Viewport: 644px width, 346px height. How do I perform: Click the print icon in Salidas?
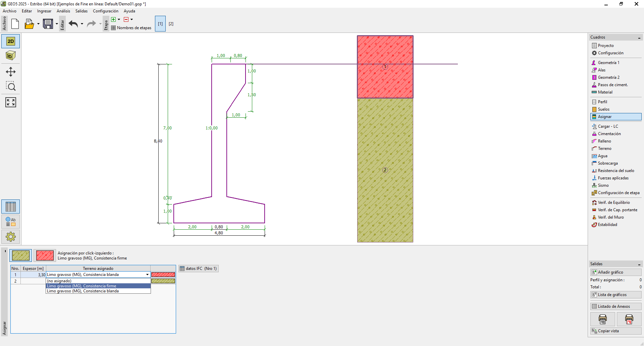(602, 319)
